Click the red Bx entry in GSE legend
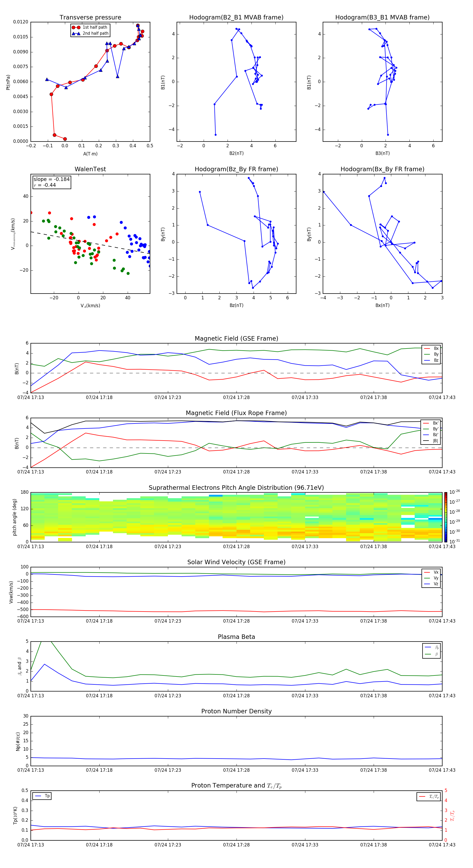 click(x=431, y=349)
